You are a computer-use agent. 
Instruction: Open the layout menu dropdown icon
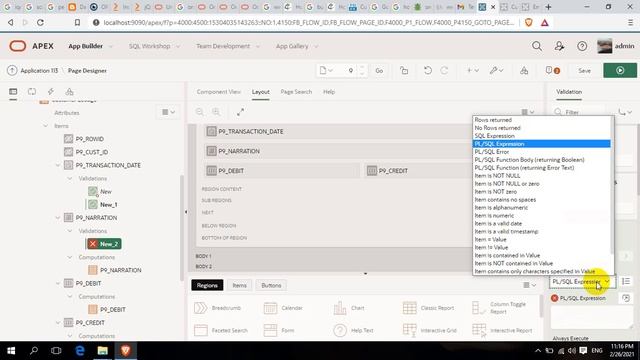coord(528,112)
